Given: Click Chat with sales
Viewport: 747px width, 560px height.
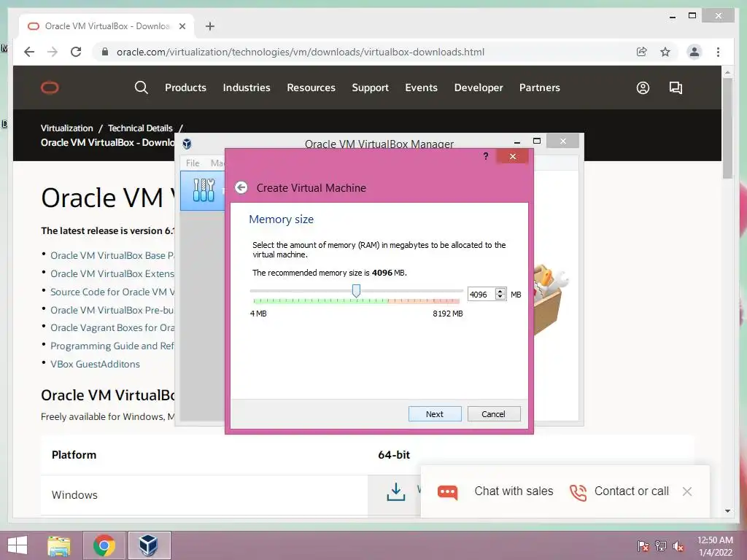Looking at the screenshot, I should [514, 491].
